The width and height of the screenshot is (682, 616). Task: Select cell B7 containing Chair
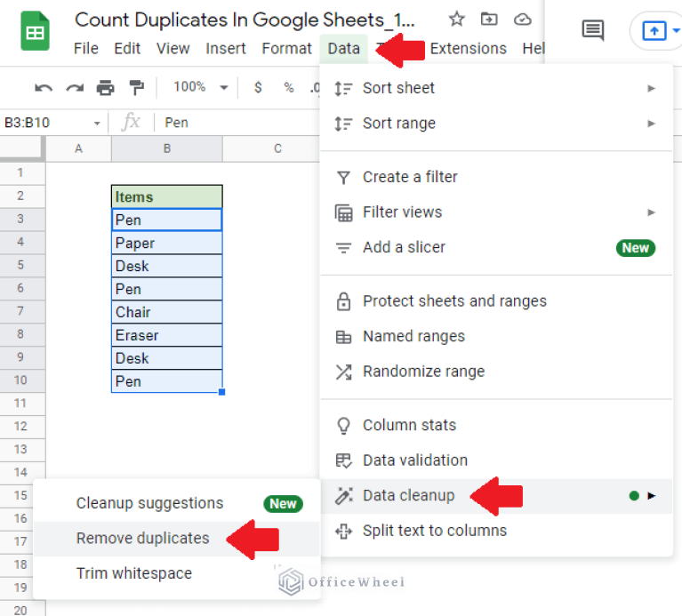(166, 312)
